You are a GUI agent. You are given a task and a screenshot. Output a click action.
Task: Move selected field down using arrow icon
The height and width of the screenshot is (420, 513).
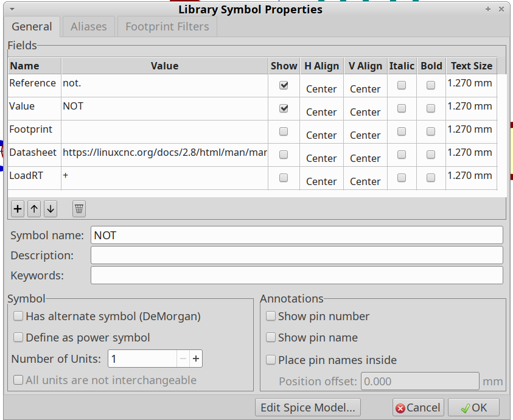click(x=51, y=209)
